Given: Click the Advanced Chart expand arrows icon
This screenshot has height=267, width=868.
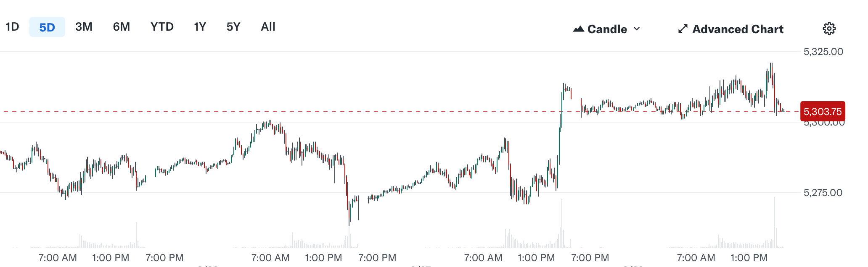Looking at the screenshot, I should coord(683,29).
